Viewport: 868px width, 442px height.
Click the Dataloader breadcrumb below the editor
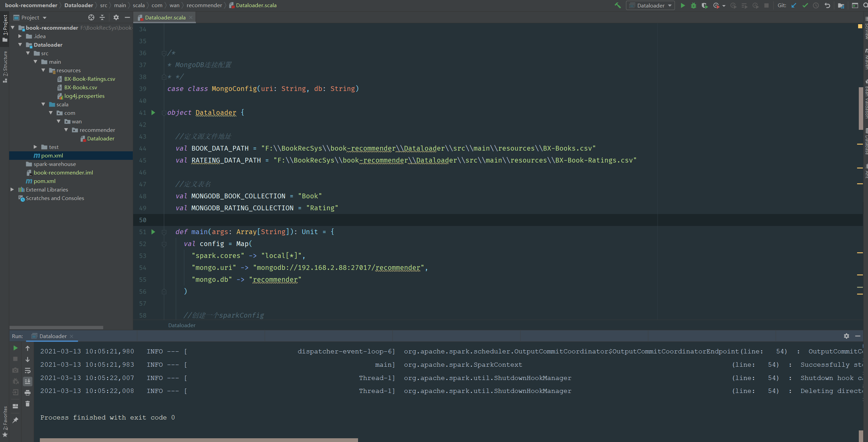tap(182, 325)
